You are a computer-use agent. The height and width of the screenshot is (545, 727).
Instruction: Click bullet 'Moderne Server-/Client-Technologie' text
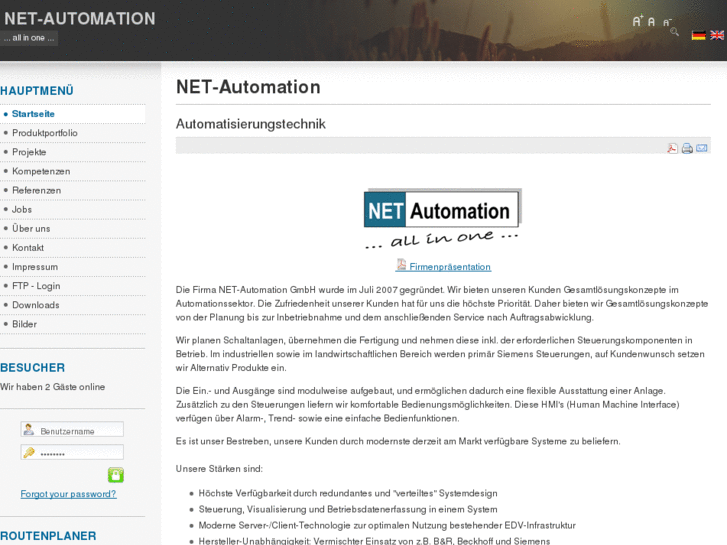point(387,526)
